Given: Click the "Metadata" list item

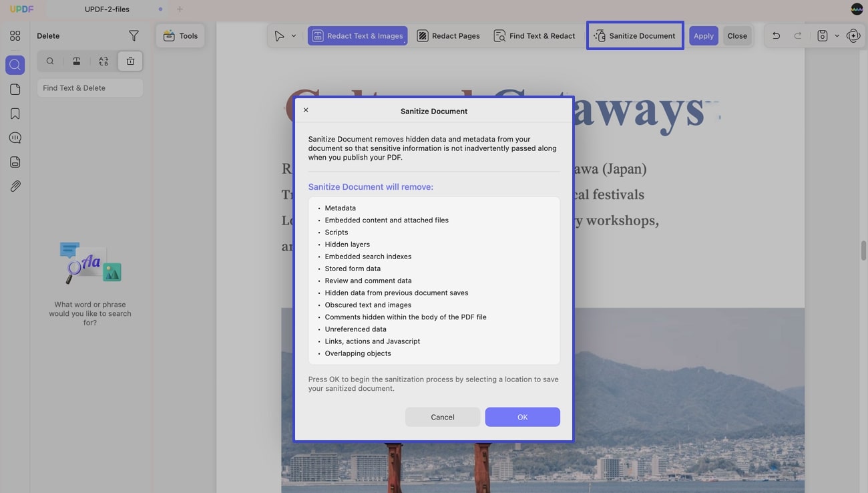Looking at the screenshot, I should pos(341,208).
